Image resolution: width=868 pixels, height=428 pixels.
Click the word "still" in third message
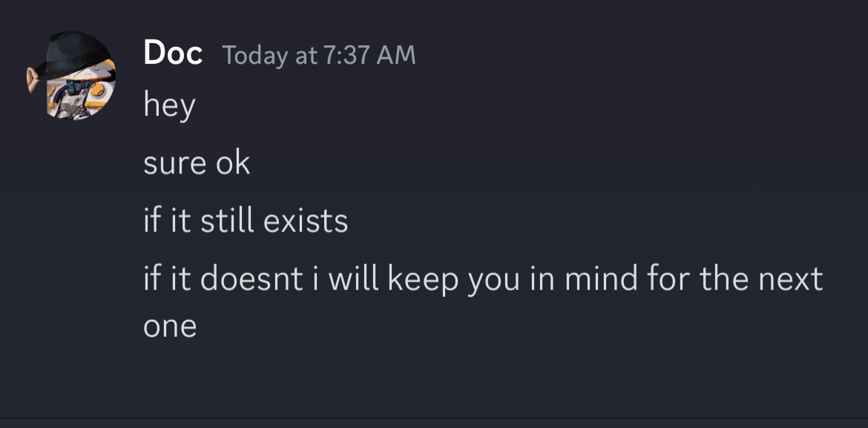pos(227,221)
